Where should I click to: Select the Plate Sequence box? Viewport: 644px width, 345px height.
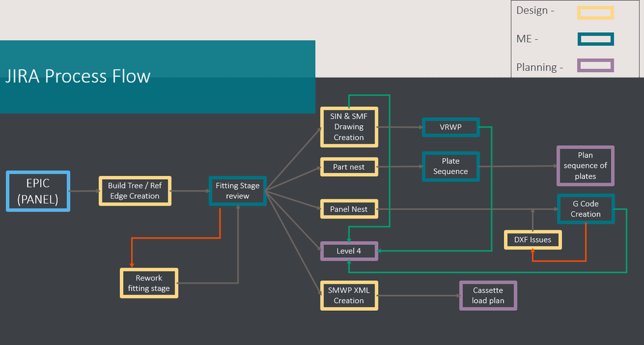pyautogui.click(x=451, y=166)
